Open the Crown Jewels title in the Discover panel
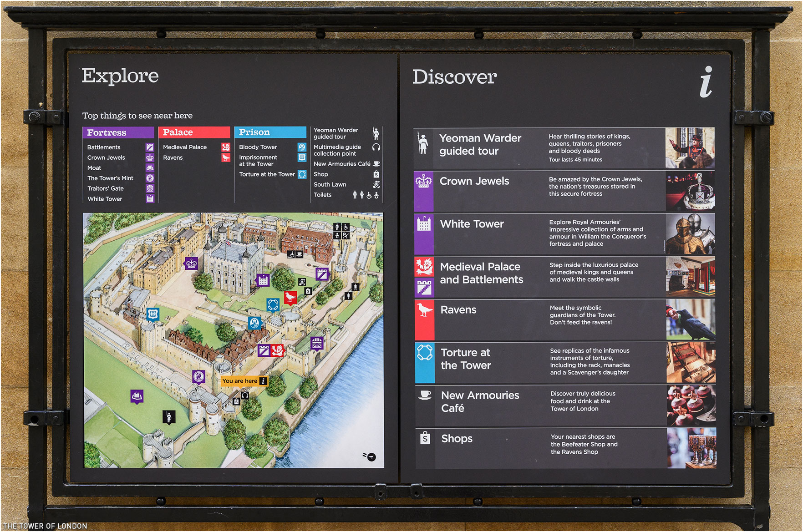This screenshot has width=803, height=532. pyautogui.click(x=474, y=181)
